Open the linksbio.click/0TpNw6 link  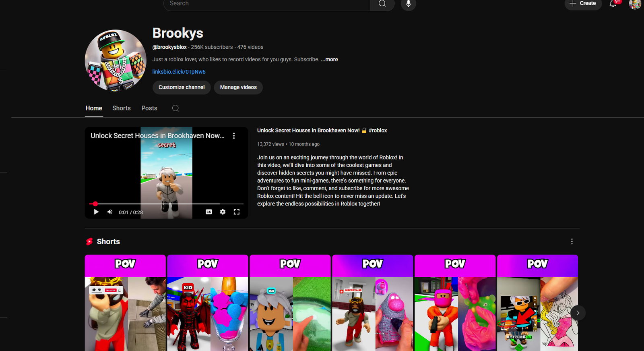coord(179,72)
